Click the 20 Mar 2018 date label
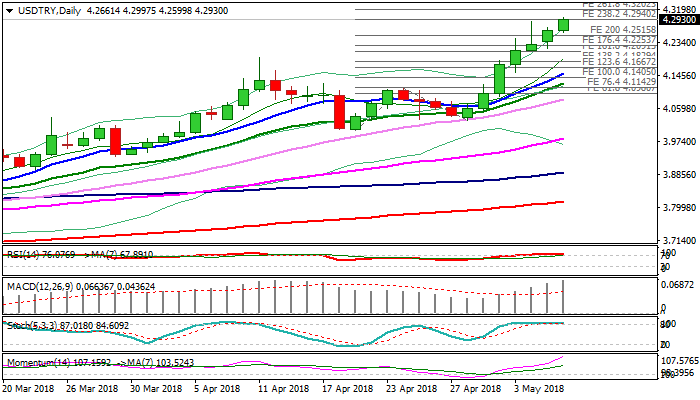 [x=30, y=387]
